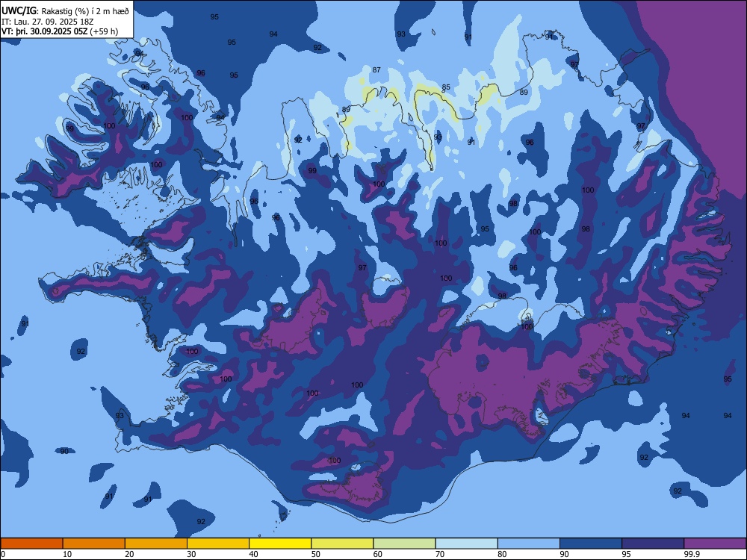Pick the 20–30 legend color band
The height and width of the screenshot is (560, 747).
(156, 544)
